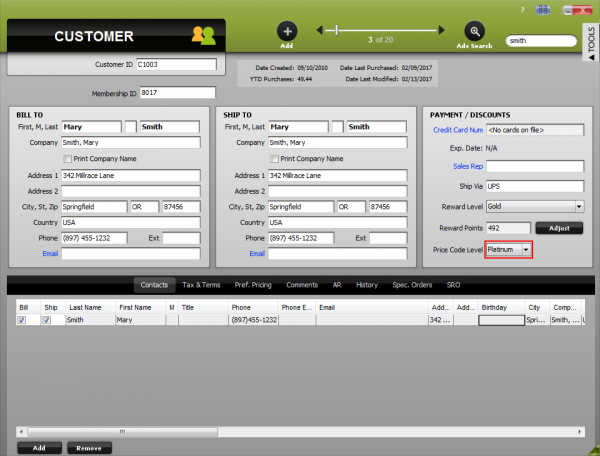
Task: Click the Sales Rep input field
Action: (x=535, y=166)
